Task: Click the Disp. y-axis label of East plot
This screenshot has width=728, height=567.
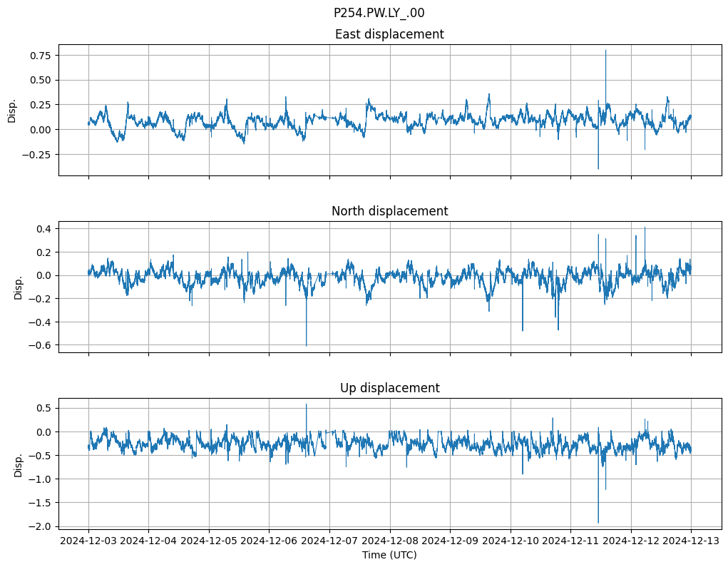Action: pos(12,110)
